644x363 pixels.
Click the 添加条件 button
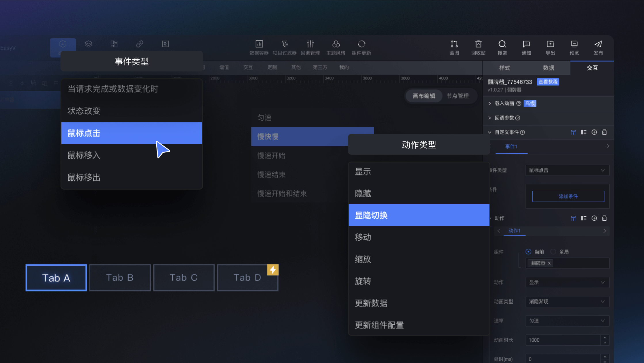pyautogui.click(x=568, y=196)
